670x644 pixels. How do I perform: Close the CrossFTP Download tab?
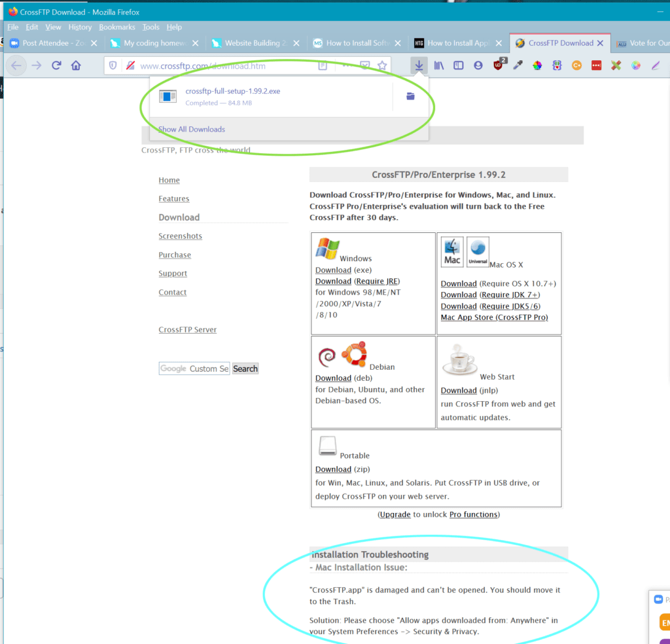(x=601, y=43)
